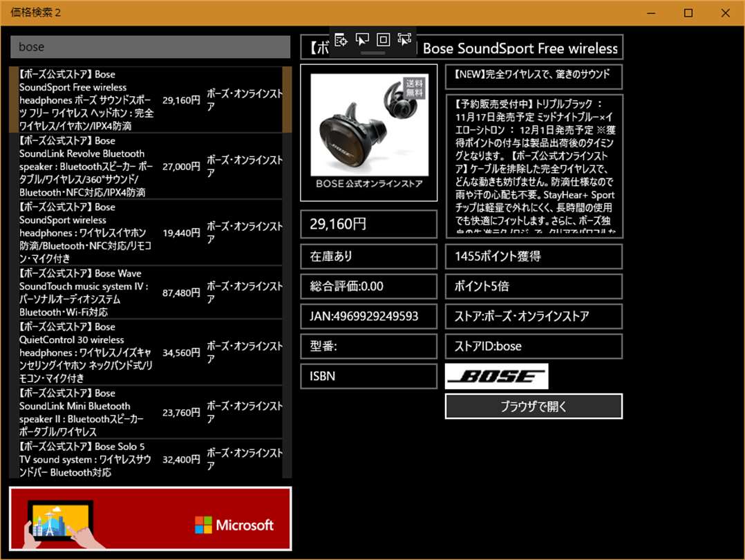Click the search field containing "bose"
Viewport: 745px width, 560px height.
coord(150,47)
